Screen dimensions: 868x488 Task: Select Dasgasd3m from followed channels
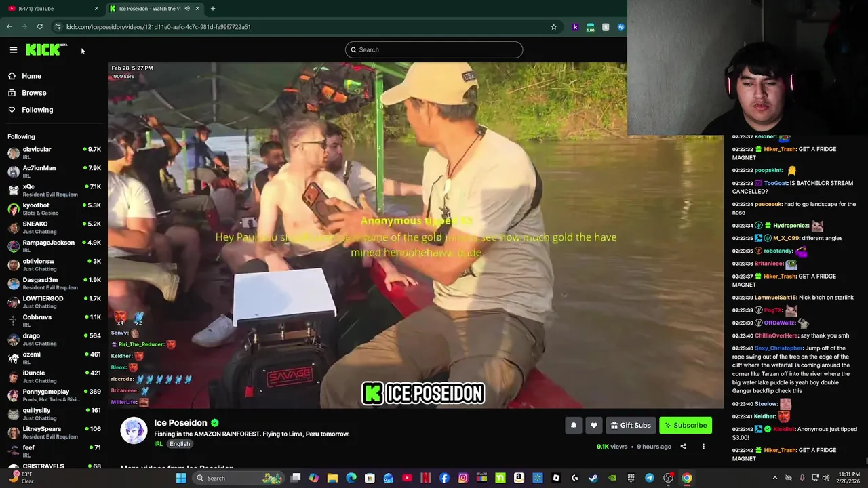click(54, 283)
